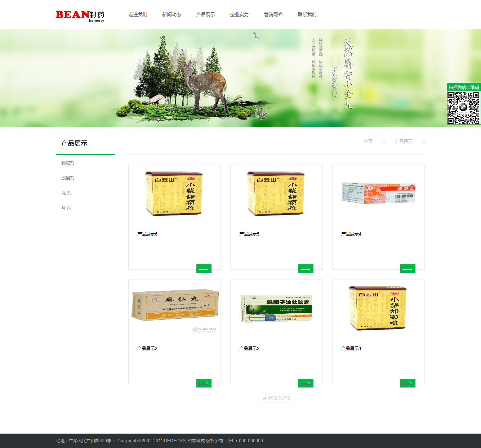Click green arrow button under 产品展示2

[x=306, y=383]
